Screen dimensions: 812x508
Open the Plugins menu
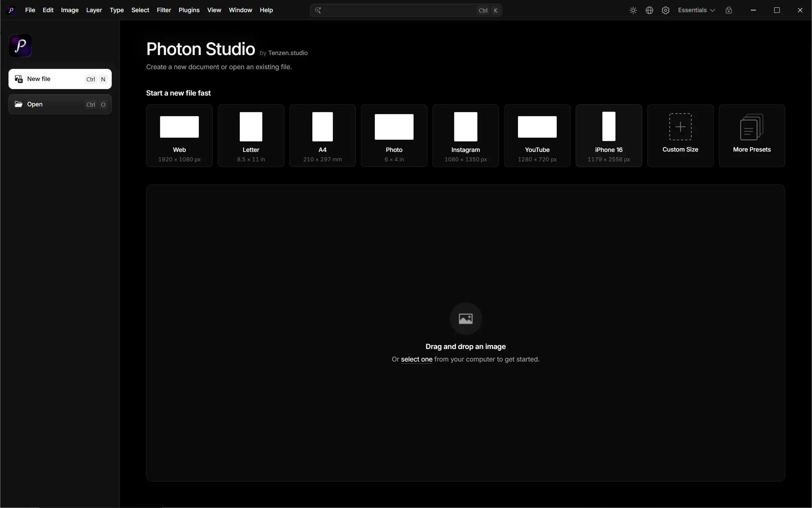(189, 10)
